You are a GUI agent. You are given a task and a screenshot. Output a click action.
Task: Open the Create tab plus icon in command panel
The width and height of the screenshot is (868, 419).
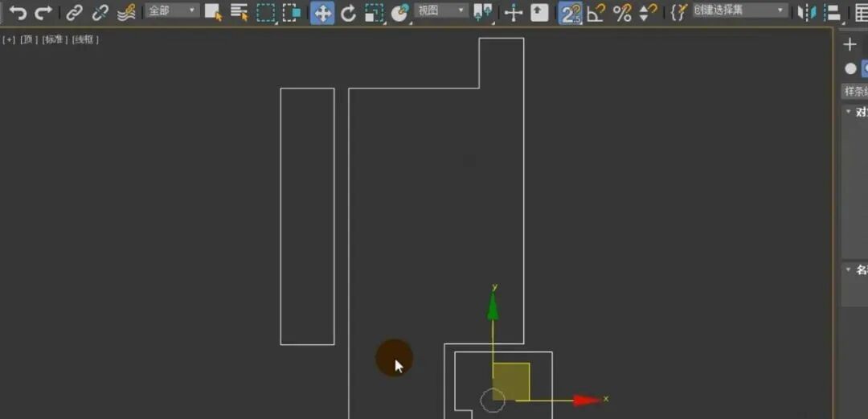[x=850, y=45]
